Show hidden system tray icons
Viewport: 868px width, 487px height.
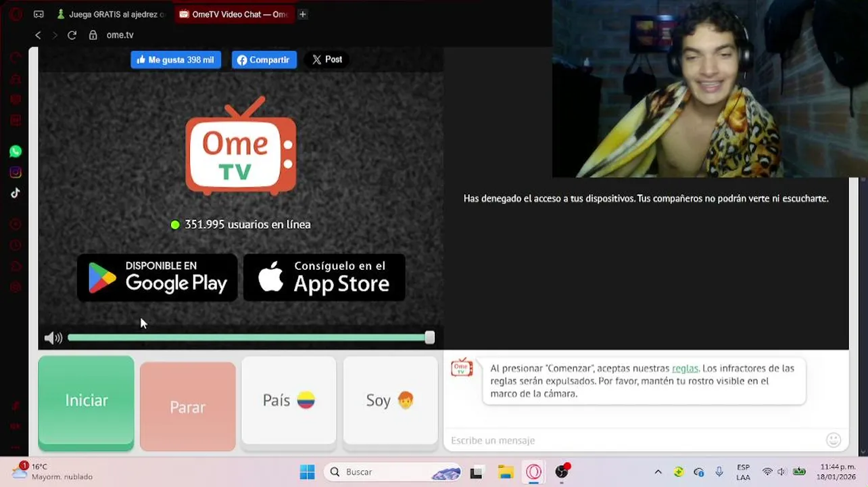tap(658, 472)
